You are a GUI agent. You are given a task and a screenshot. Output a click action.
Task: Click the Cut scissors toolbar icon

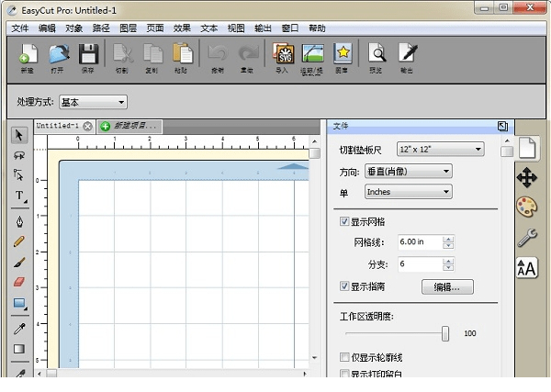pos(122,54)
